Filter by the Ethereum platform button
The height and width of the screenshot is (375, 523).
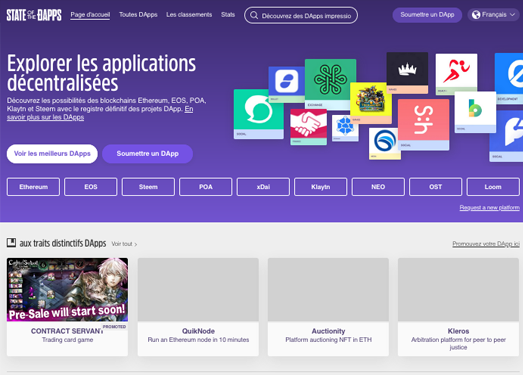coord(33,187)
